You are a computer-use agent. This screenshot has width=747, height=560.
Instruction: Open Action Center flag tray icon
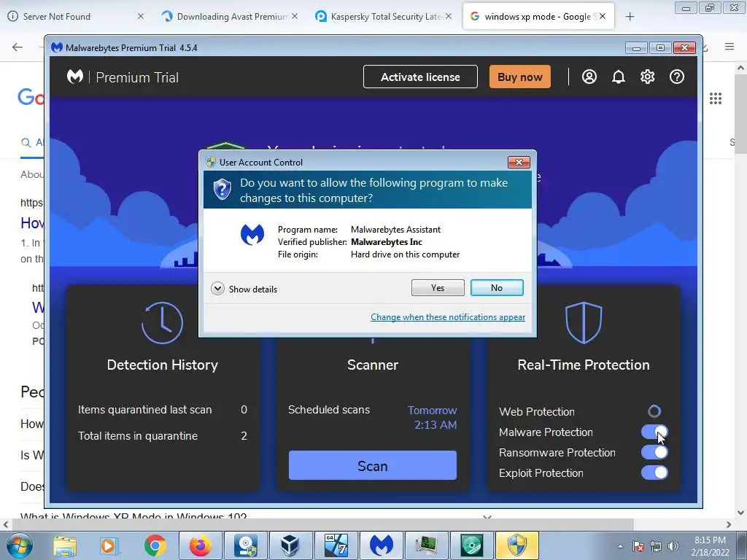point(638,546)
